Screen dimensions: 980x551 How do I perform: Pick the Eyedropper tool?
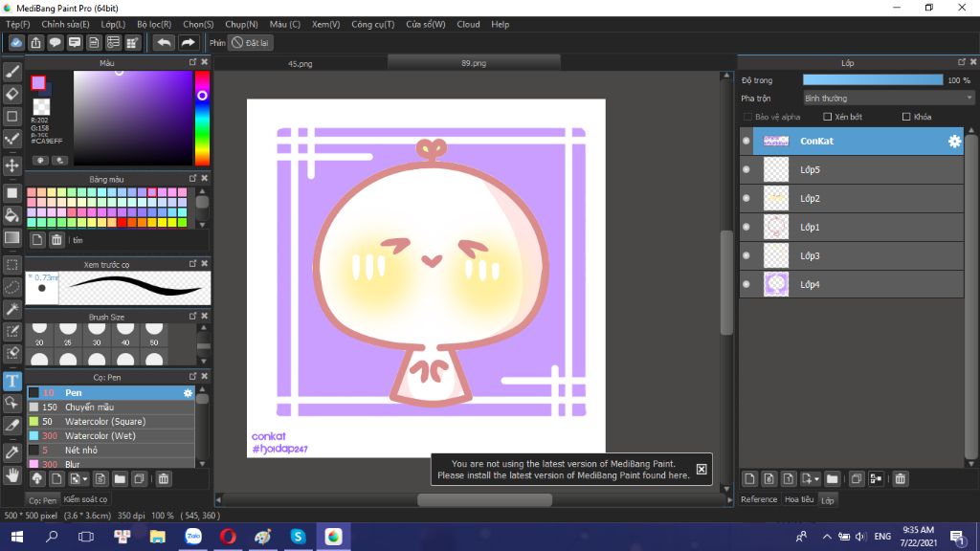tap(12, 451)
